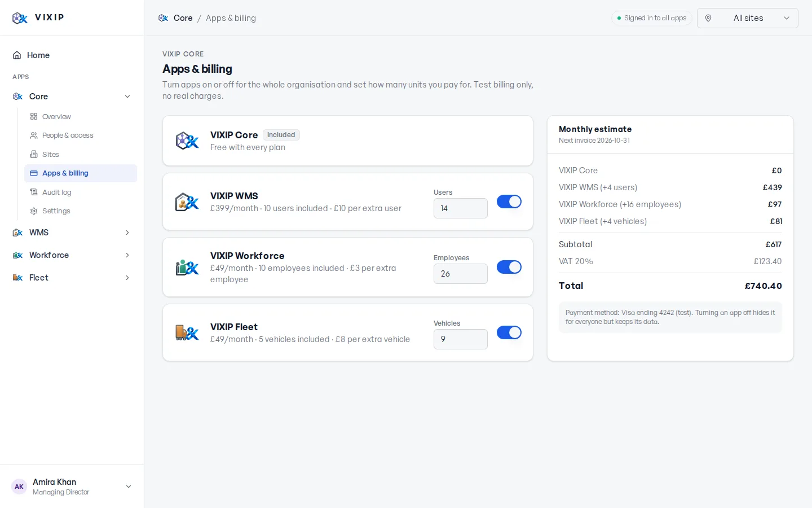
Task: Click the Core app icon in the sidebar
Action: 17,97
